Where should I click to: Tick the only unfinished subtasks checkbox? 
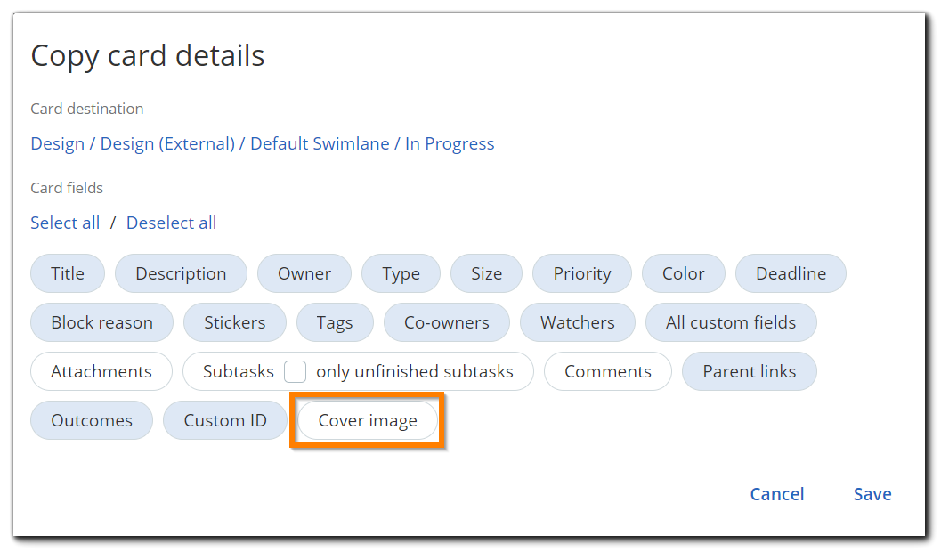click(295, 371)
